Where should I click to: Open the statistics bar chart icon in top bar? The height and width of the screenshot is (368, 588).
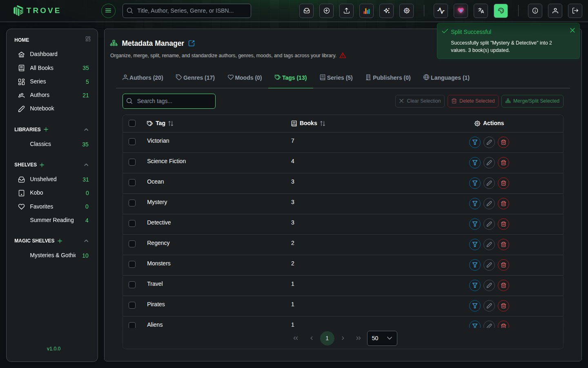tap(367, 11)
